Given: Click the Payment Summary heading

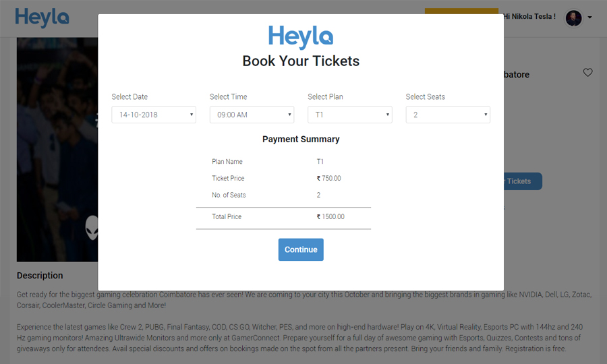Looking at the screenshot, I should pyautogui.click(x=301, y=140).
